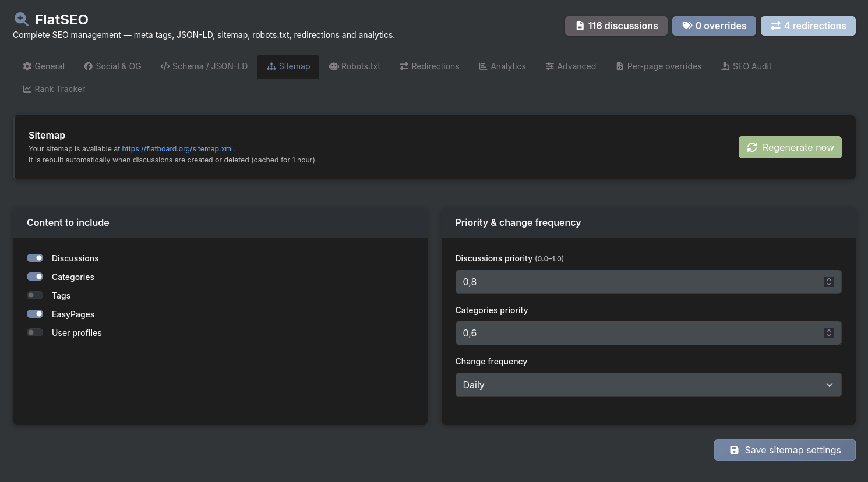
Task: Click the gear icon on General tab
Action: click(27, 66)
